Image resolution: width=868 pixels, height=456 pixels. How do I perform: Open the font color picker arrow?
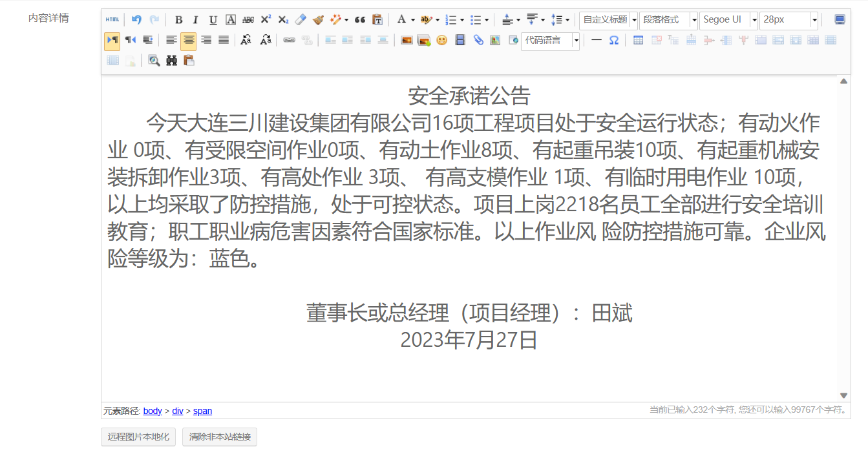(412, 20)
